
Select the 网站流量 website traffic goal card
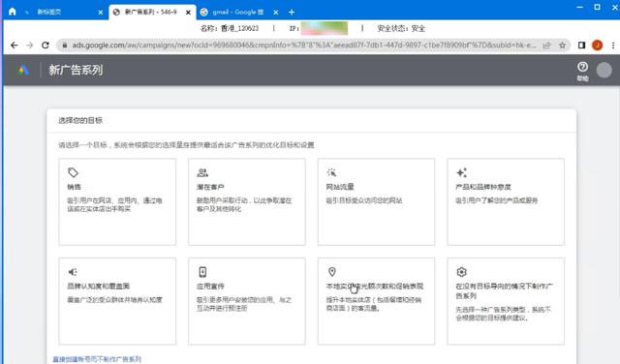(376, 202)
